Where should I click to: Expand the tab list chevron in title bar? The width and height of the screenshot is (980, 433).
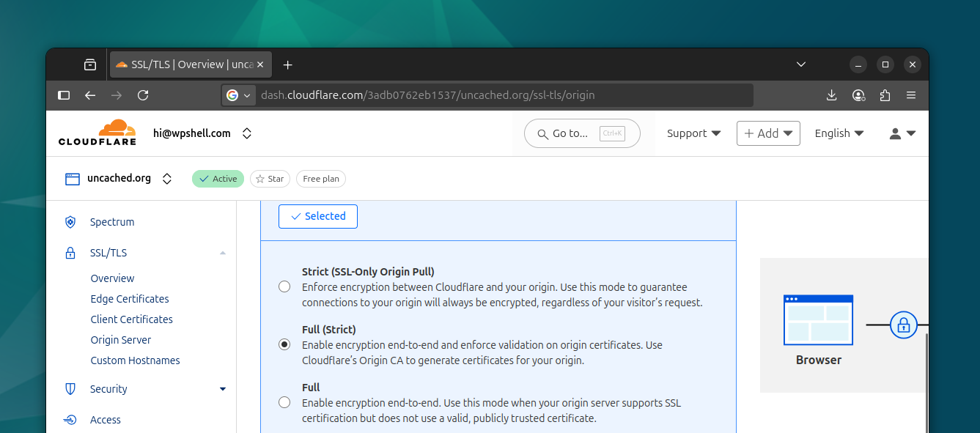point(801,64)
